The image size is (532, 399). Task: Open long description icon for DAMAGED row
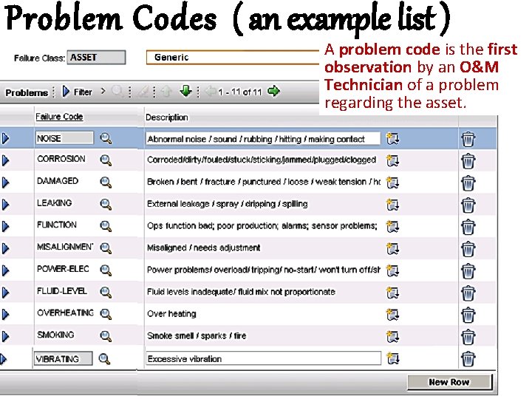[392, 183]
